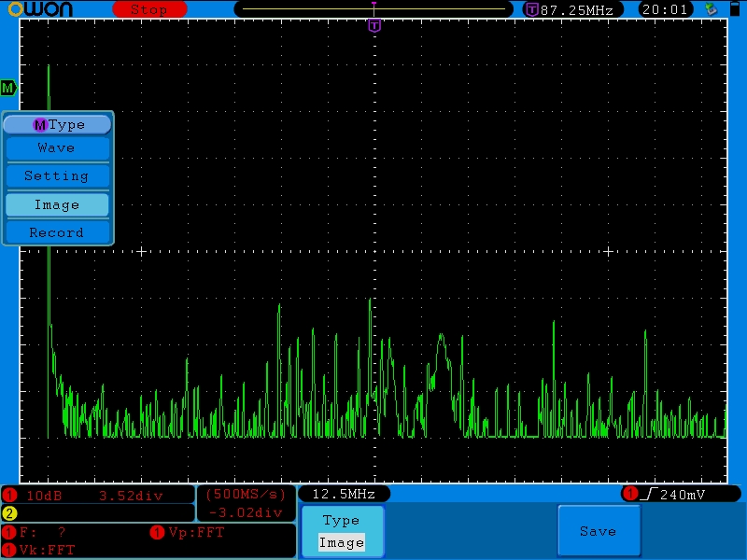Click the 12.5MHz frequency per division readout
This screenshot has width=747, height=560.
[344, 494]
